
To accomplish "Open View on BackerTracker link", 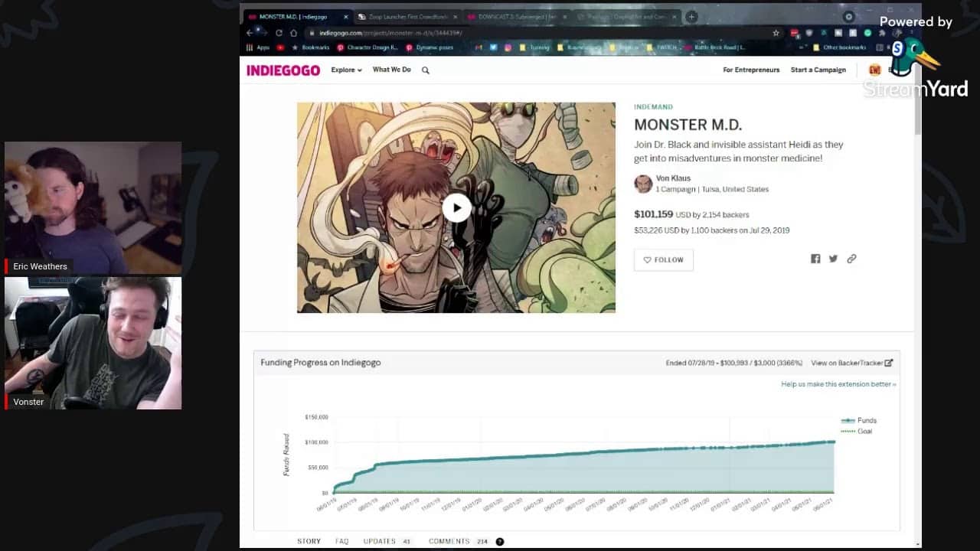I will [851, 363].
